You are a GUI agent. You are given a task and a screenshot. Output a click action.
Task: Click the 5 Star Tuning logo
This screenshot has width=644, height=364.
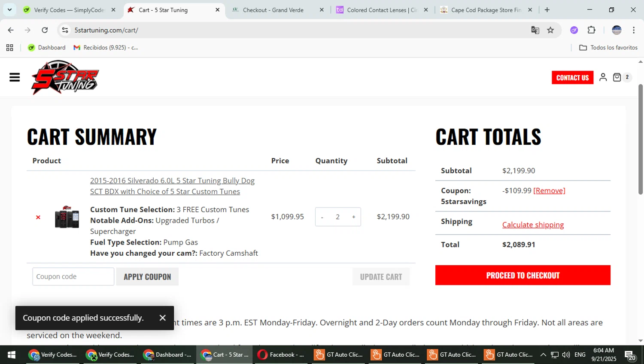tap(65, 77)
